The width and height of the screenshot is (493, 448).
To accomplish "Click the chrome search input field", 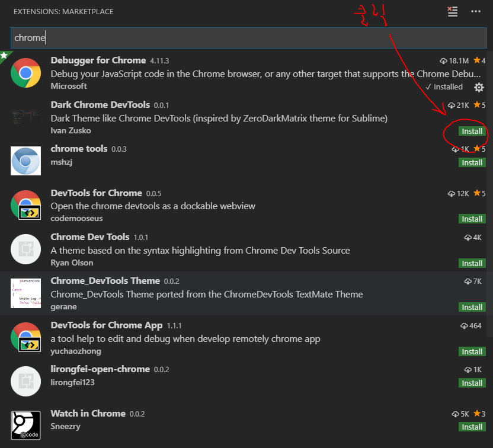I will (249, 38).
